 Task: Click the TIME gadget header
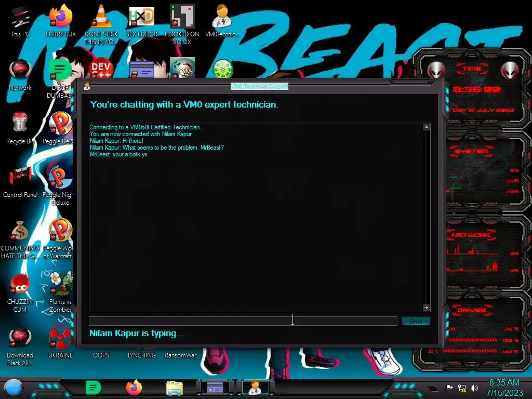coord(472,69)
